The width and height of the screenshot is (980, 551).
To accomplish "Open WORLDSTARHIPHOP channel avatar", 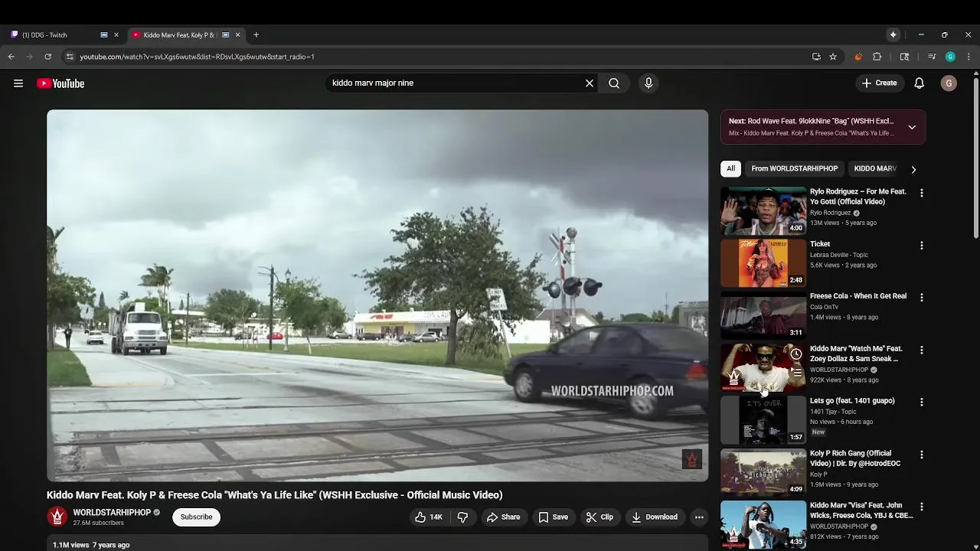I will (x=57, y=517).
